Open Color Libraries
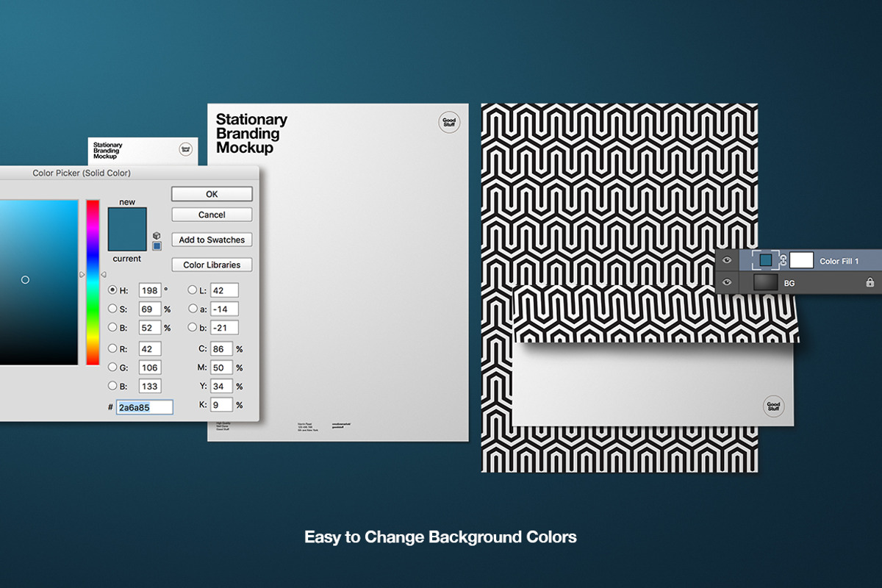Viewport: 882px width, 588px height. pos(212,265)
